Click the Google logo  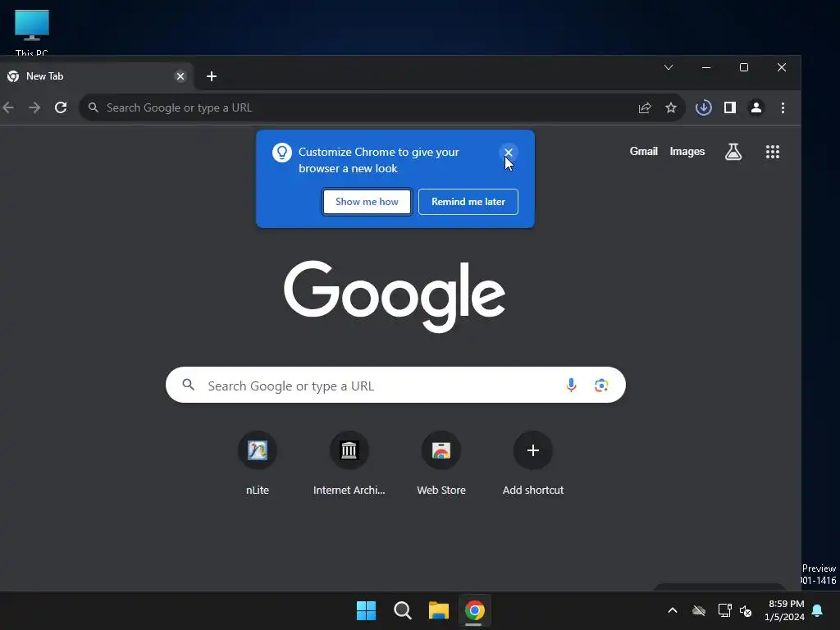(x=395, y=295)
